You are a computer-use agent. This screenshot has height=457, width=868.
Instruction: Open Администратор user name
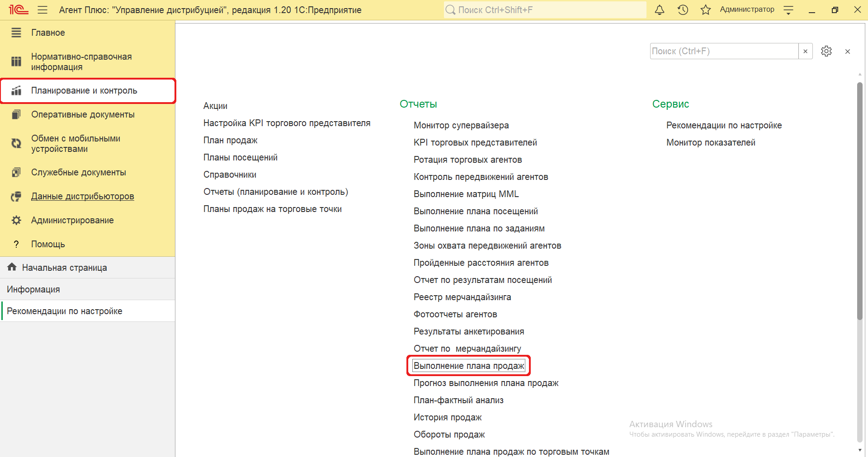point(747,9)
